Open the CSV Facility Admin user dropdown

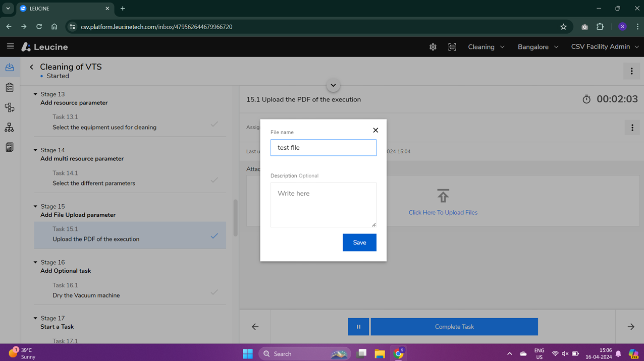tap(605, 47)
